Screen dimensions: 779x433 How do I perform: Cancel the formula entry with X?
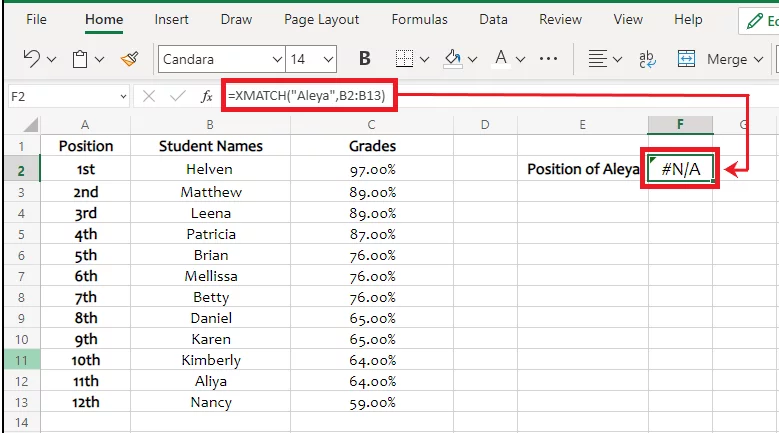149,96
